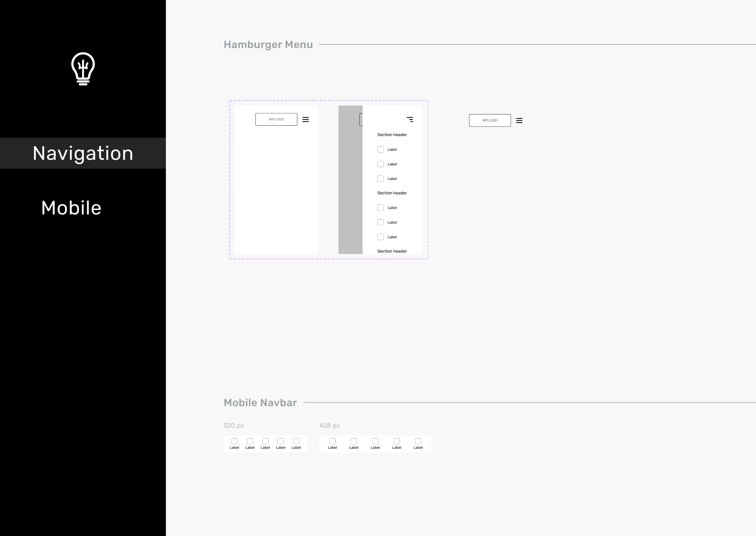Click the standalone hamburger icon outside dashed frame

(x=519, y=121)
